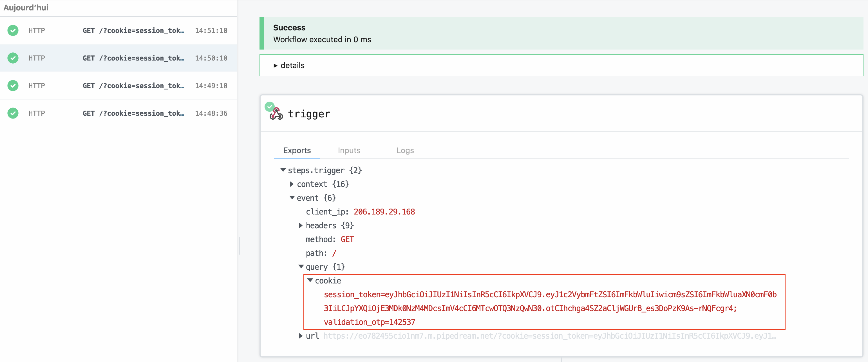Click green check icon of 14:49:10 request

coord(13,86)
